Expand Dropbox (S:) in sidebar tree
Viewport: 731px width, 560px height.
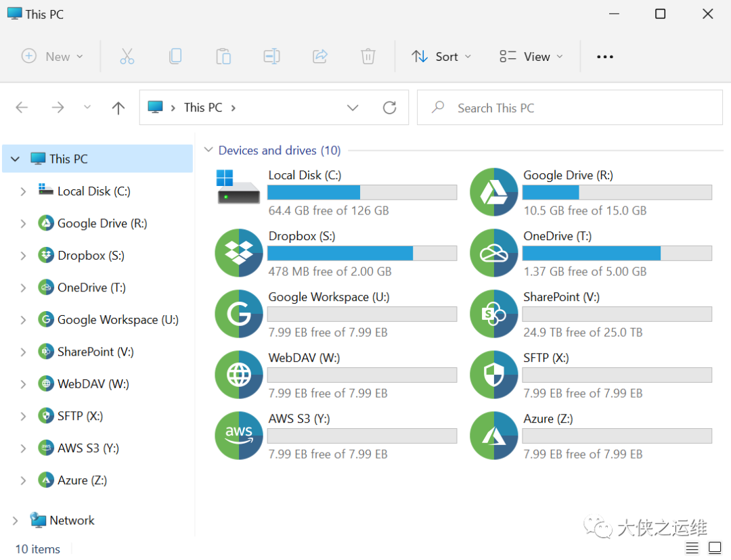(x=23, y=256)
